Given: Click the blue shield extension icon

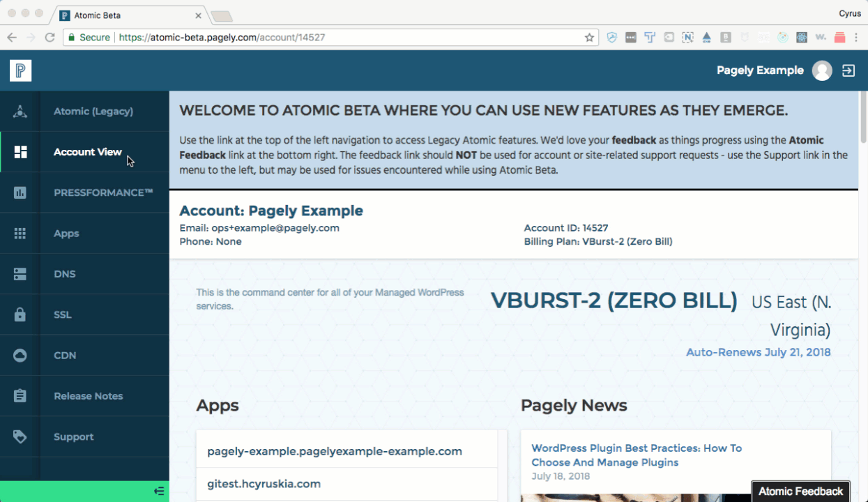Looking at the screenshot, I should pyautogui.click(x=612, y=38).
